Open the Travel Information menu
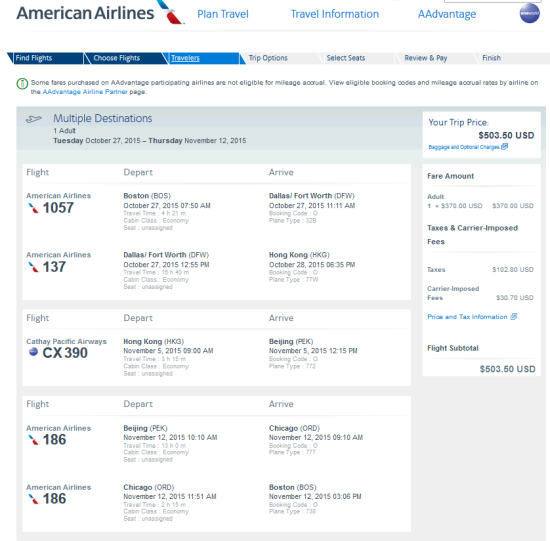Screen dimensions: 550x541 tap(335, 14)
